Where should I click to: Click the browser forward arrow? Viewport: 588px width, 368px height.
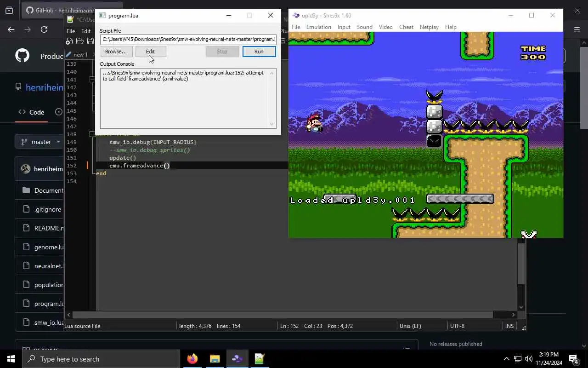28,29
